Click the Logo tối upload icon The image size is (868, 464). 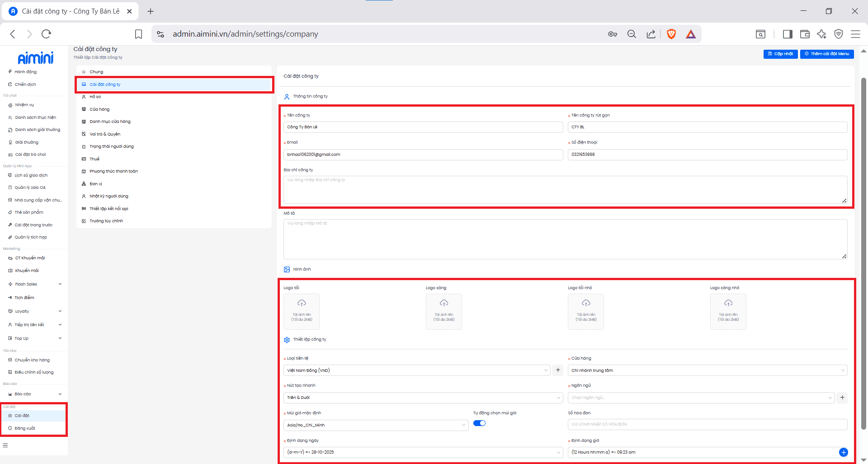coord(302,303)
